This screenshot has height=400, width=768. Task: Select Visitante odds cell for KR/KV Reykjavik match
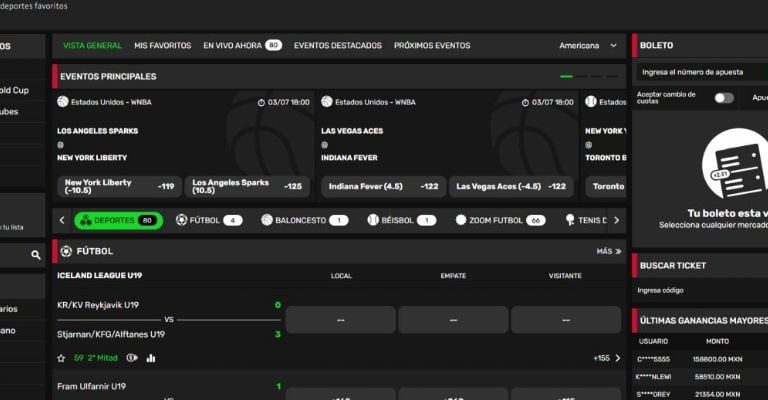click(x=566, y=320)
